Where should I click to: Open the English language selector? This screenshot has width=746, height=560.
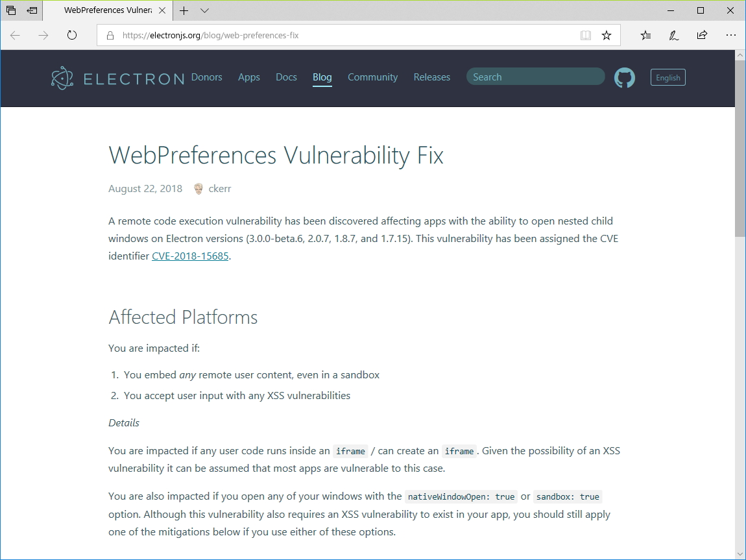click(668, 78)
